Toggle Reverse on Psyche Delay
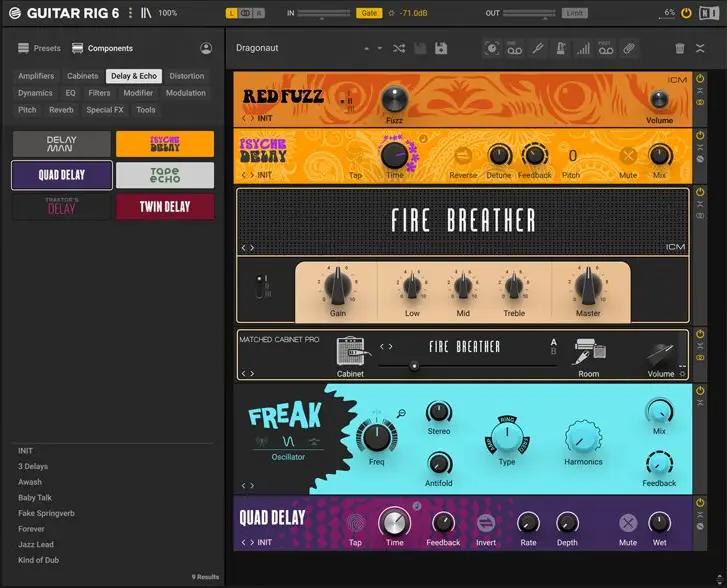The height and width of the screenshot is (588, 727). tap(463, 155)
